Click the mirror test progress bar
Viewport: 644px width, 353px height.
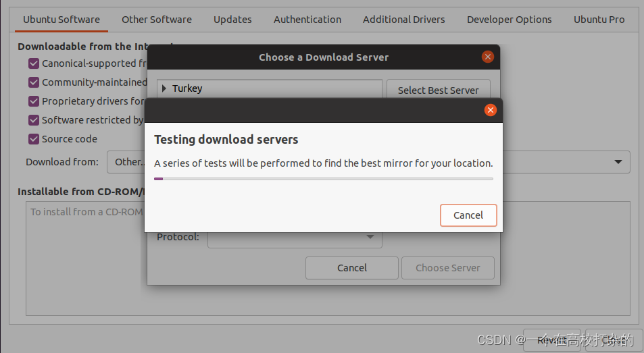pos(324,179)
